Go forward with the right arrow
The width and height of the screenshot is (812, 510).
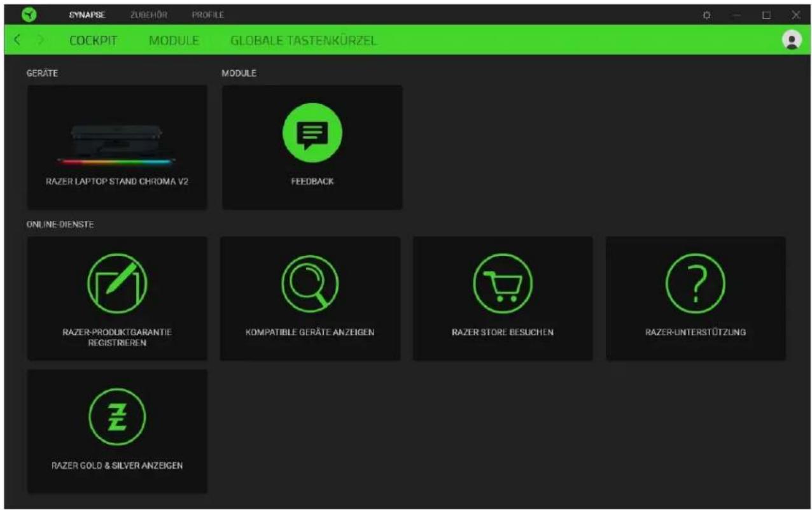(x=41, y=40)
